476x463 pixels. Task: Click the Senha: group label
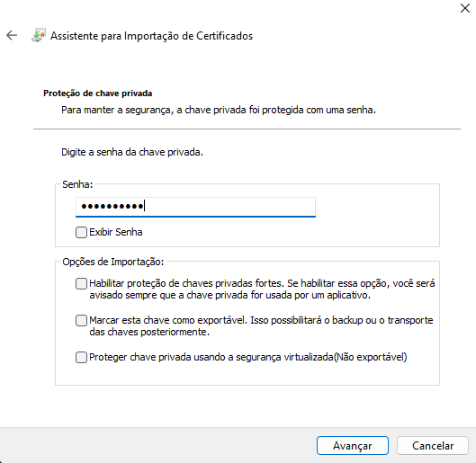77,184
